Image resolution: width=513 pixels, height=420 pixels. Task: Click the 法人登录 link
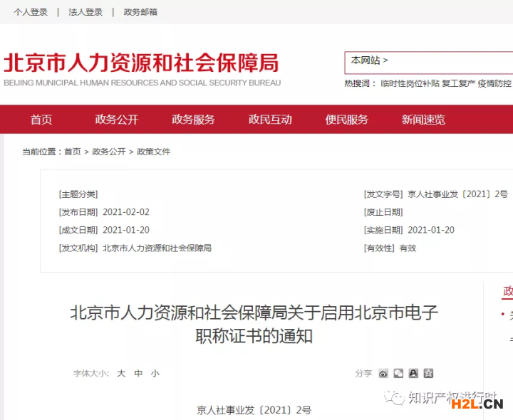pos(85,12)
